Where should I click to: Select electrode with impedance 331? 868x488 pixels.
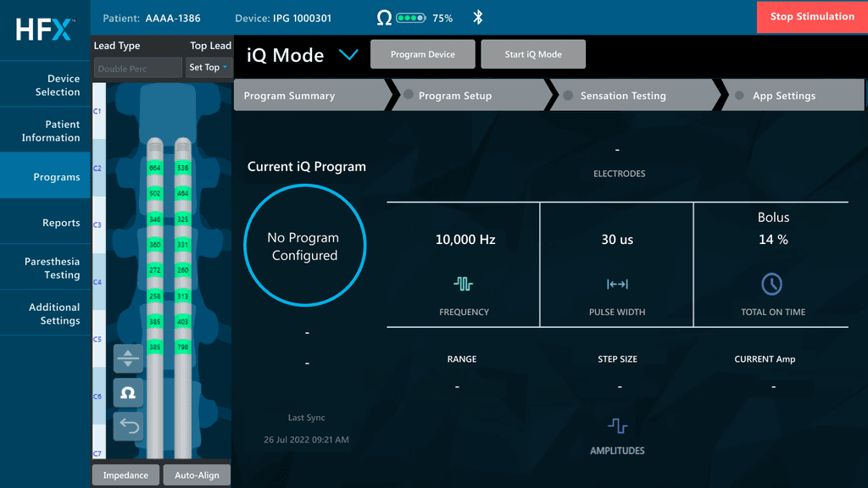tap(183, 245)
